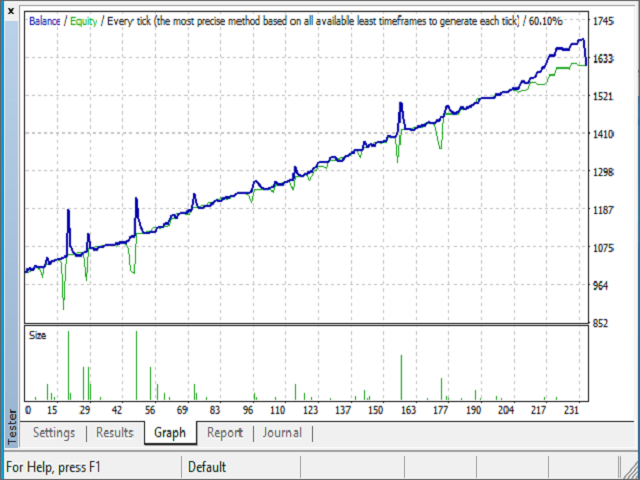This screenshot has height=480, width=640.
Task: Switch to the Results tab
Action: click(114, 433)
